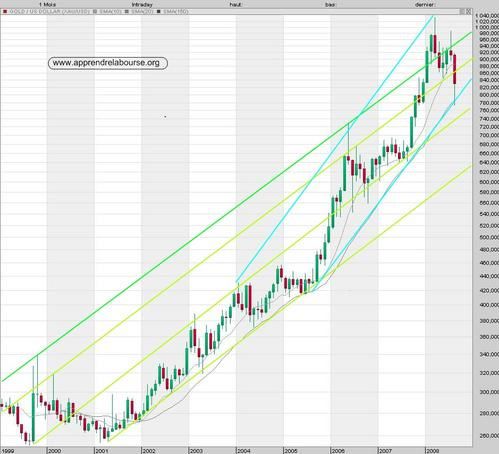Image resolution: width=499 pixels, height=454 pixels.
Task: Click the 'bas:' header field
Action: click(x=331, y=5)
